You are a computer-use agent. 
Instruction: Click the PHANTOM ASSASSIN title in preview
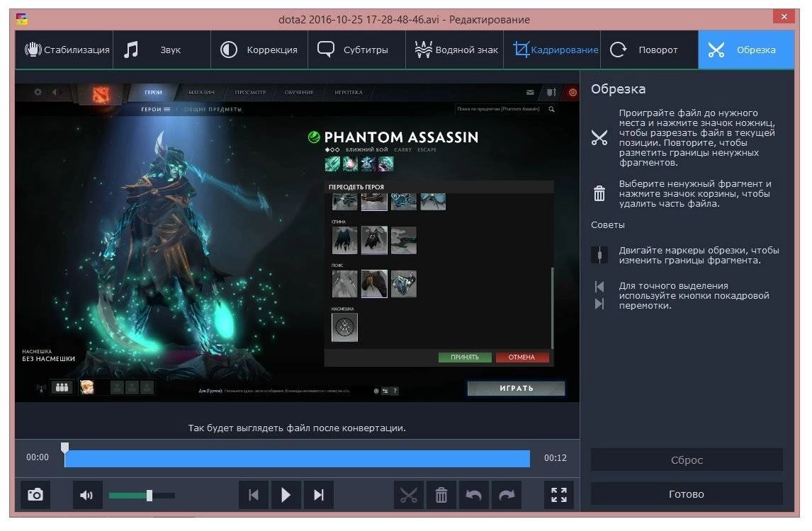click(401, 137)
